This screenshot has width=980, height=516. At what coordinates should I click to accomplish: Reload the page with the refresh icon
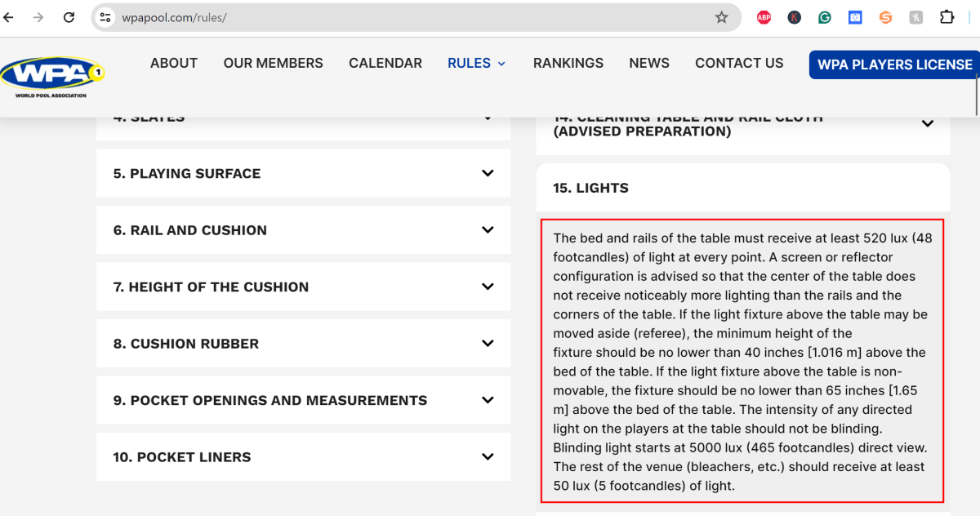tap(69, 17)
